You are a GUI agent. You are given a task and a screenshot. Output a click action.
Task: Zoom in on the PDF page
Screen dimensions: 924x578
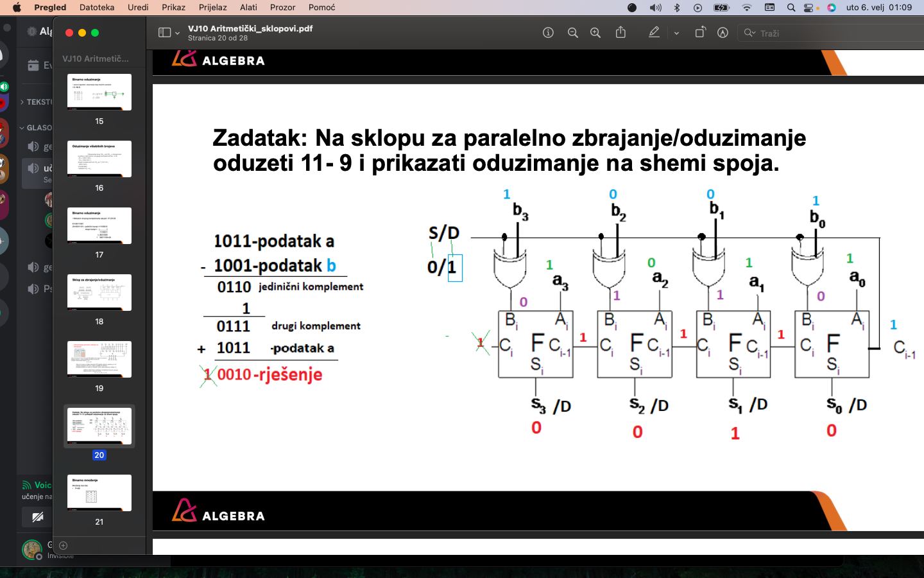click(x=595, y=33)
